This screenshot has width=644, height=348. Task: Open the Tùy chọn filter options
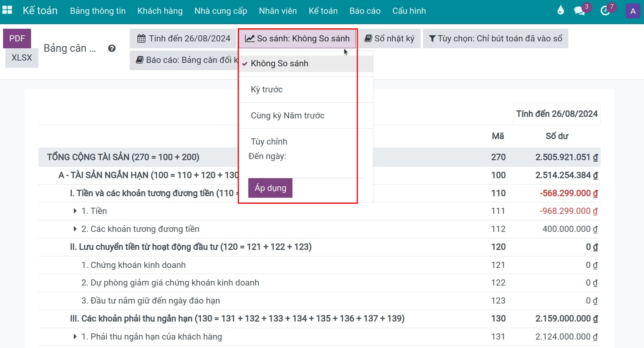(x=495, y=38)
